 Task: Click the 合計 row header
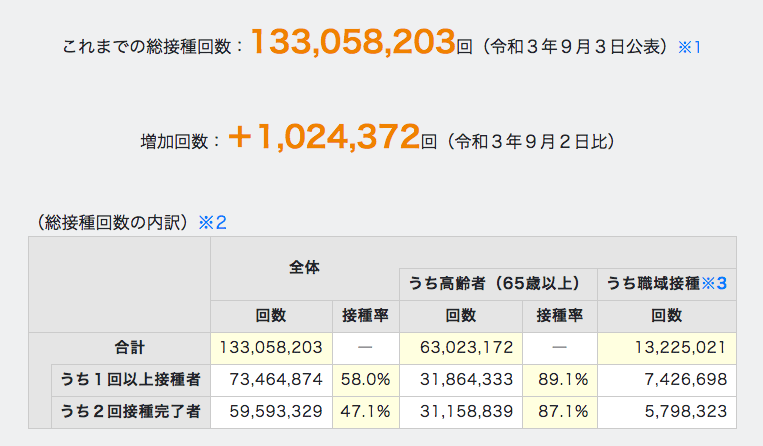coord(129,348)
